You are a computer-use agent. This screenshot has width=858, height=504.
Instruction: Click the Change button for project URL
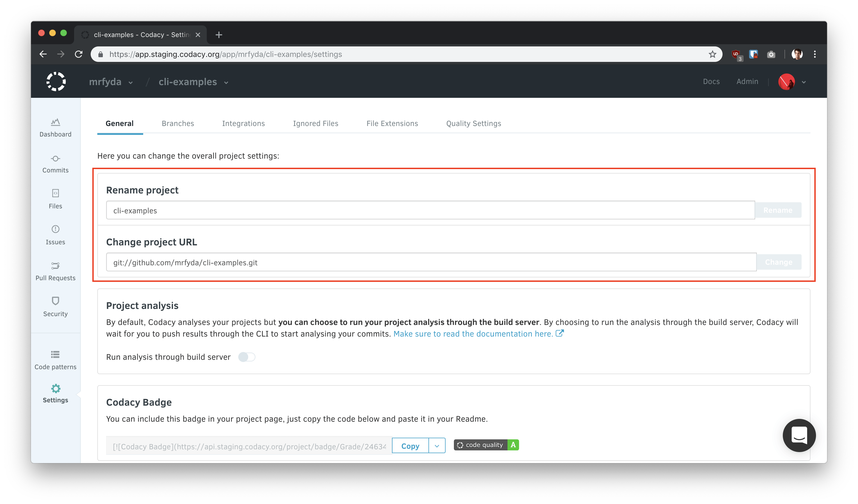[779, 262]
